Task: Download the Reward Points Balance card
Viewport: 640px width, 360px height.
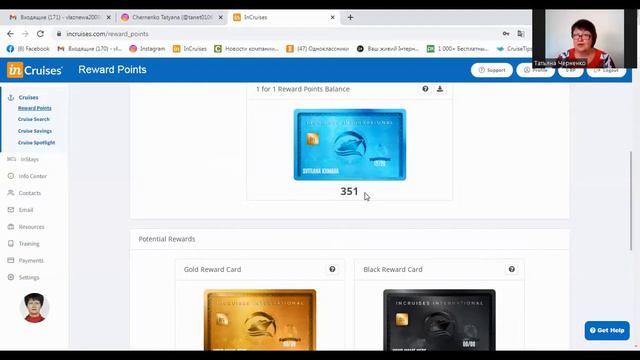Action: (x=440, y=89)
